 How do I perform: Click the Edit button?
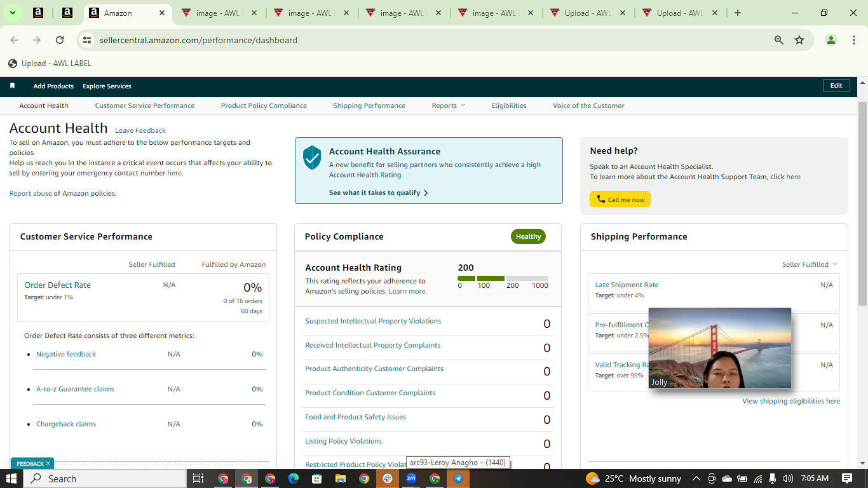tap(836, 86)
